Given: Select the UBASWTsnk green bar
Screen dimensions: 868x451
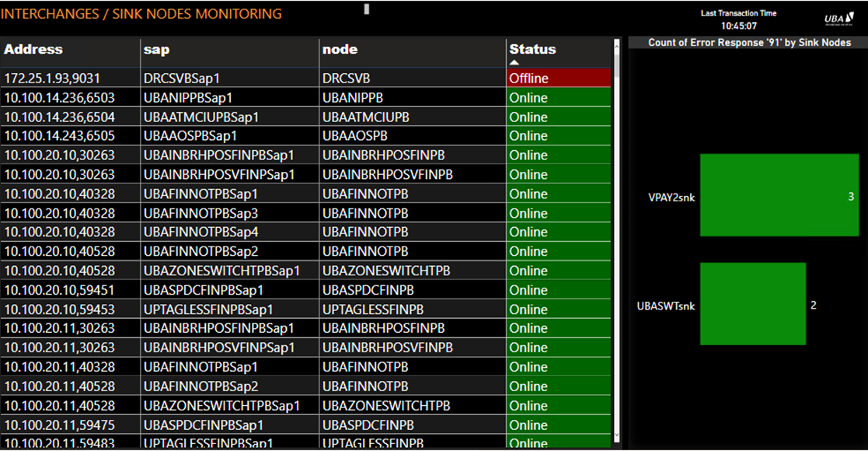Looking at the screenshot, I should (x=752, y=304).
